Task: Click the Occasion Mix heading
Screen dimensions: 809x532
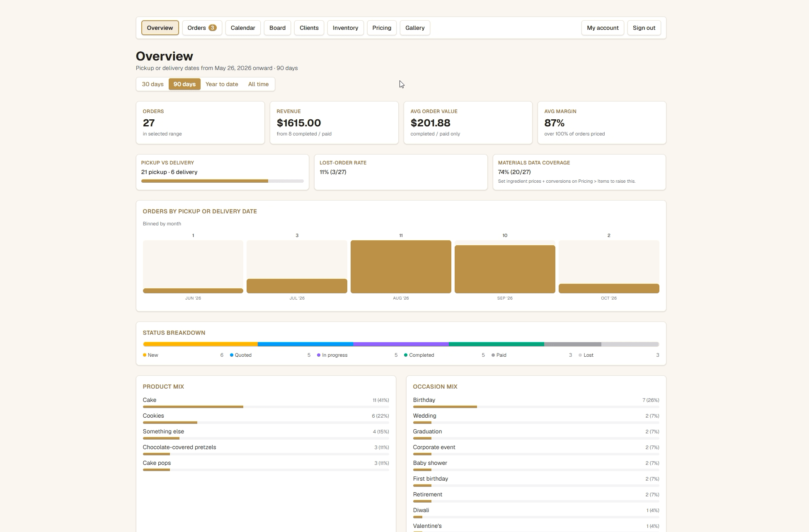Action: 435,387
